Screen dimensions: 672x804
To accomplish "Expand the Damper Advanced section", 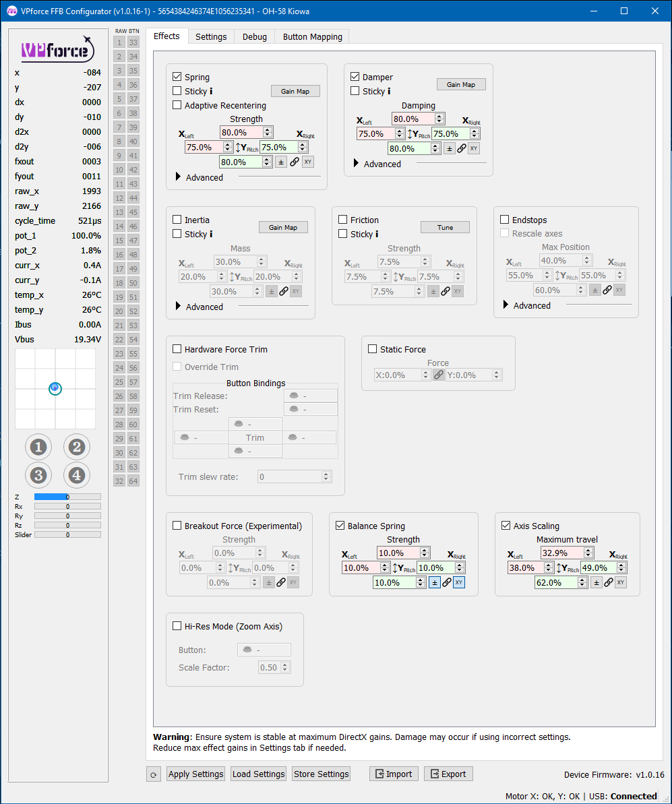I will [x=357, y=164].
